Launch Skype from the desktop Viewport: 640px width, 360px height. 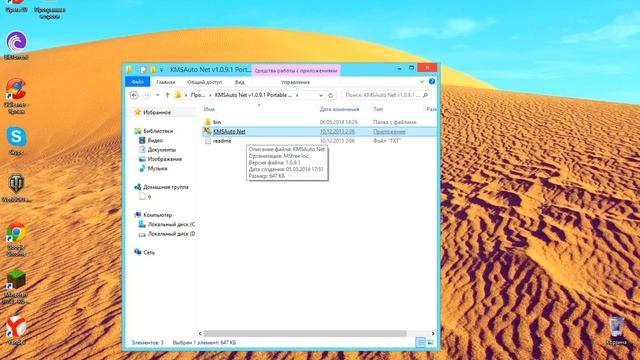pos(16,137)
